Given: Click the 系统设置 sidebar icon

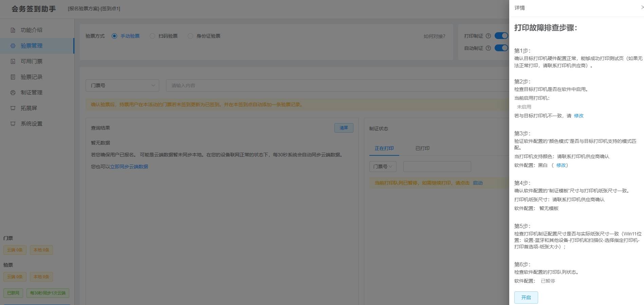Looking at the screenshot, I should point(13,124).
